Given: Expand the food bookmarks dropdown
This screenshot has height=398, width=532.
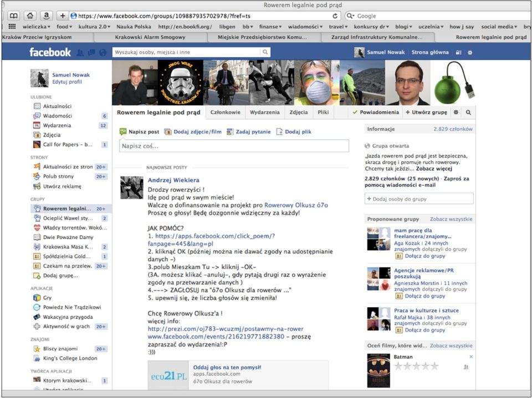Looking at the screenshot, I should point(64,27).
